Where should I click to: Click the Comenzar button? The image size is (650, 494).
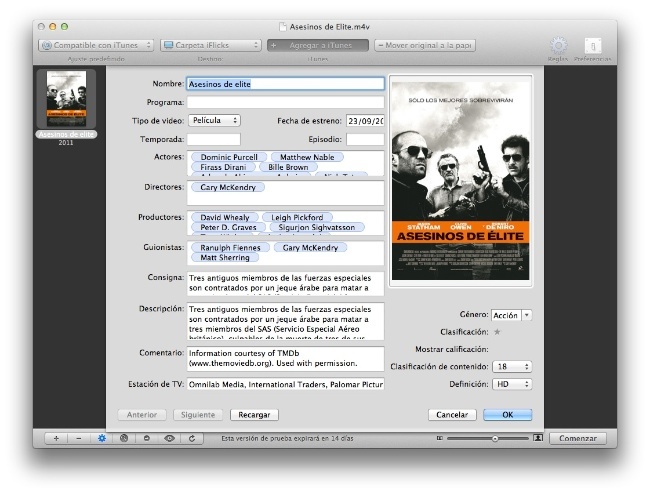tap(578, 438)
